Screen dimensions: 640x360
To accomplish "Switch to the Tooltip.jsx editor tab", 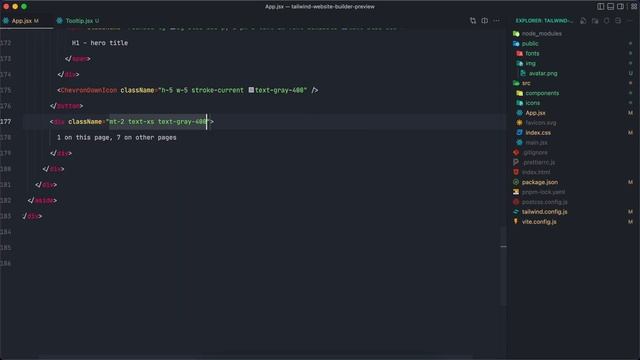I will pos(78,20).
